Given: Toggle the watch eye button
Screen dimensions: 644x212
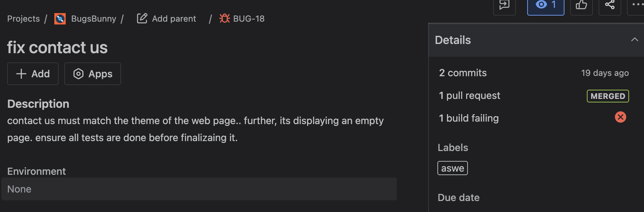Looking at the screenshot, I should pos(546,5).
